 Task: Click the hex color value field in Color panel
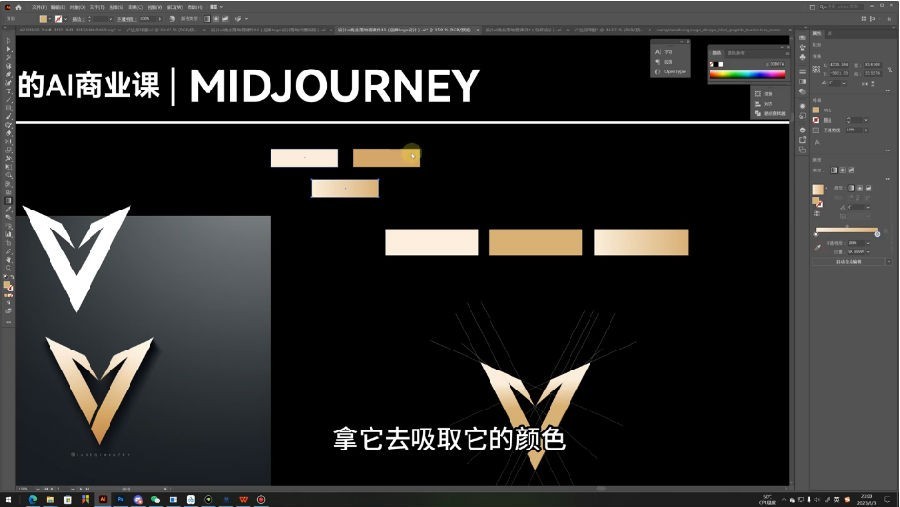776,64
